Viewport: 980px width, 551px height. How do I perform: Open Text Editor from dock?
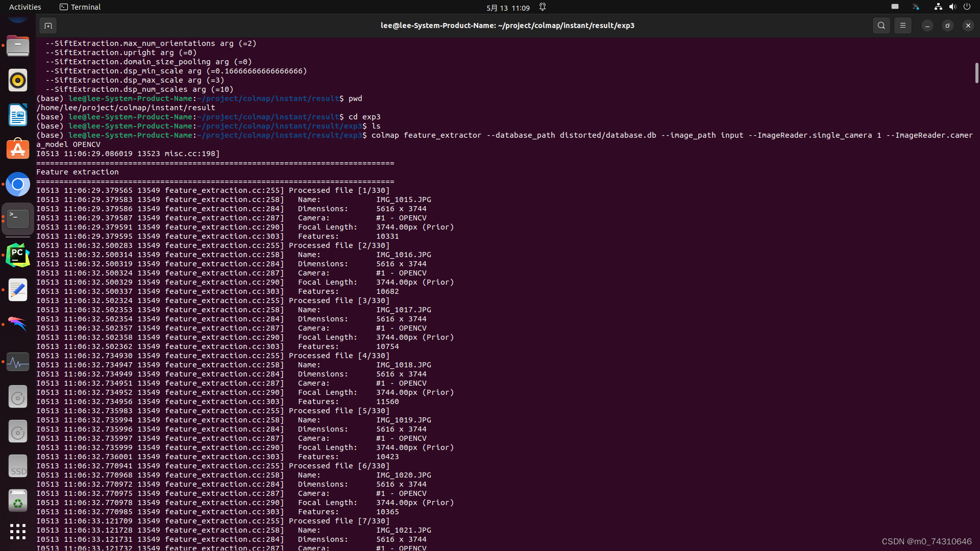(x=18, y=290)
